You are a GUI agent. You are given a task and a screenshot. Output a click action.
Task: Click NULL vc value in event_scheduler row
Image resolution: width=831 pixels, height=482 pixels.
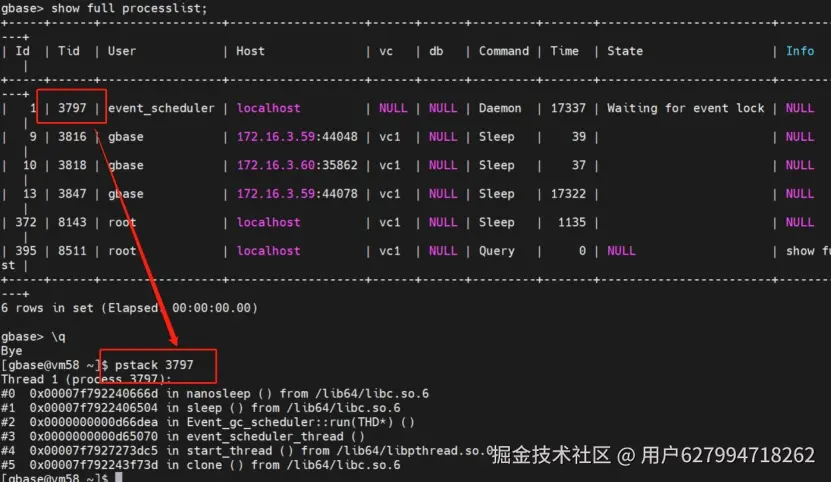(x=393, y=108)
